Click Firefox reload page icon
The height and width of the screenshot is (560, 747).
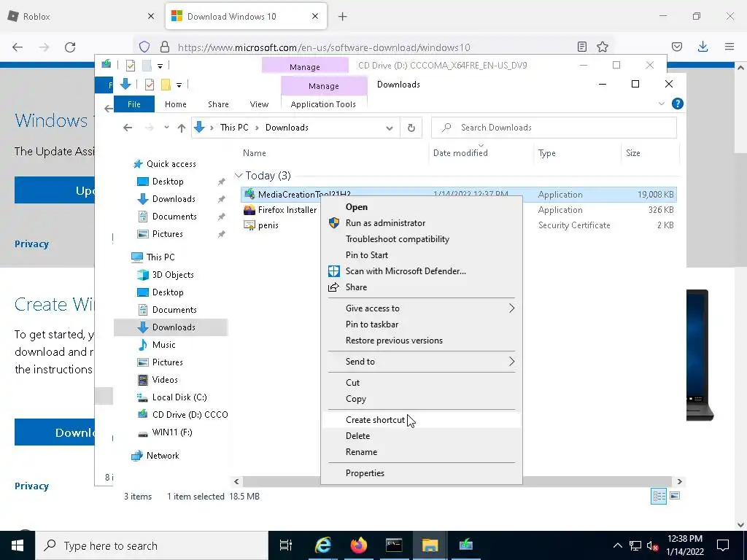70,47
